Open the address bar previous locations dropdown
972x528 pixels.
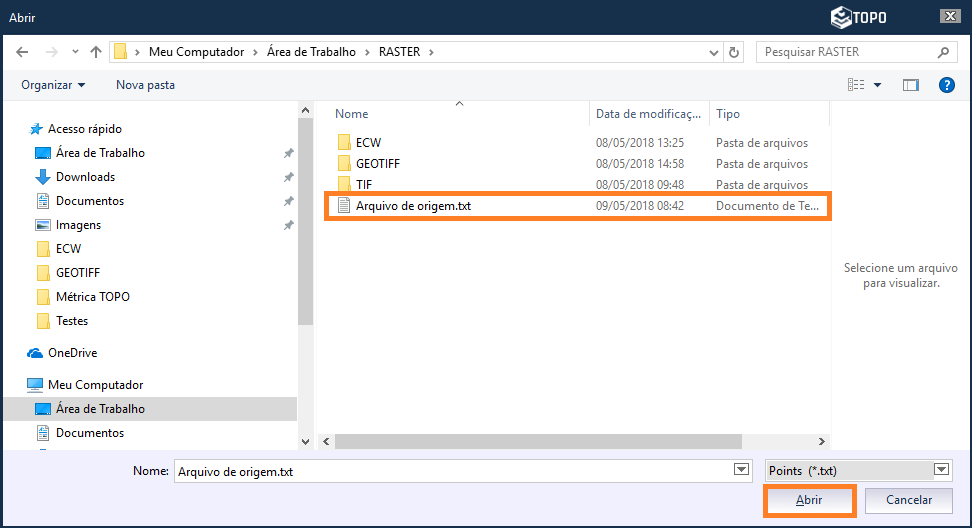[x=714, y=52]
